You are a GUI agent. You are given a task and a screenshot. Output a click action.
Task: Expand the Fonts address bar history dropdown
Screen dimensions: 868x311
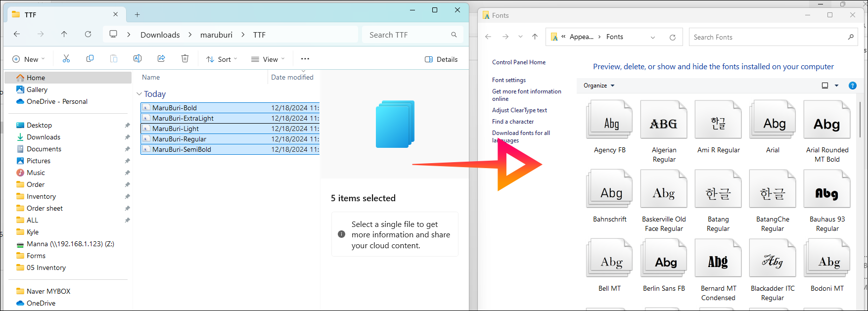tap(653, 37)
